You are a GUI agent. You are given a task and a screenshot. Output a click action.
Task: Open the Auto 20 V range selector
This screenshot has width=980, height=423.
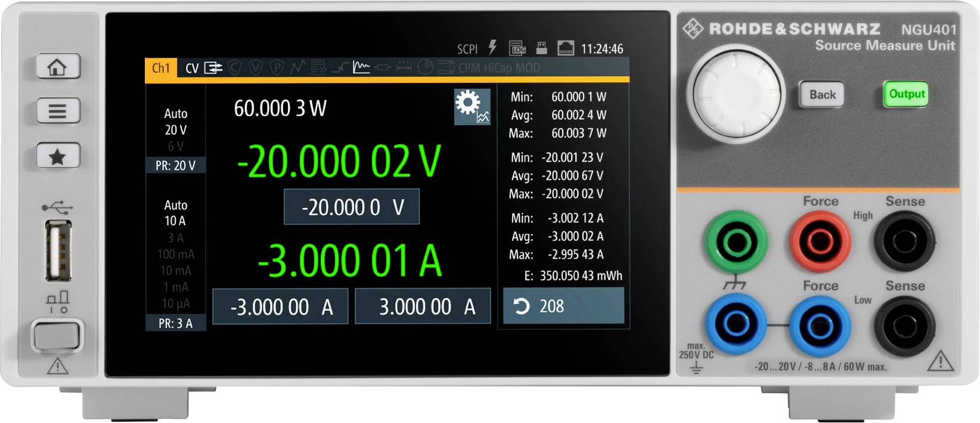[176, 122]
